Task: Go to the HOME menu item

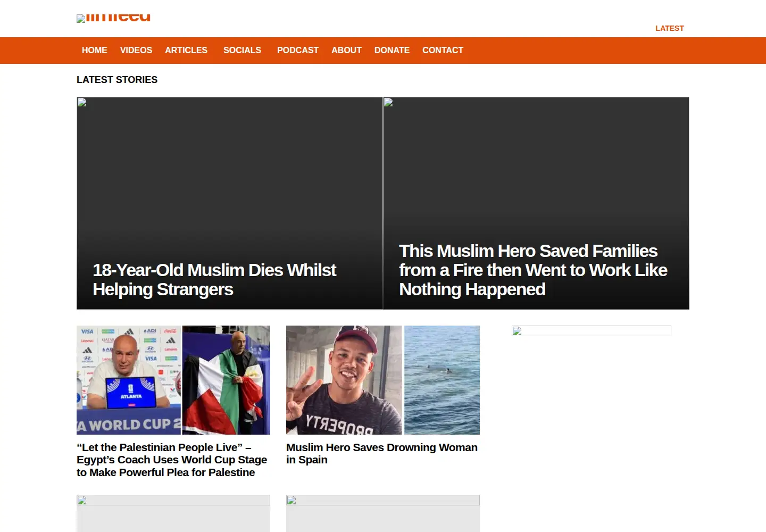Action: 95,50
